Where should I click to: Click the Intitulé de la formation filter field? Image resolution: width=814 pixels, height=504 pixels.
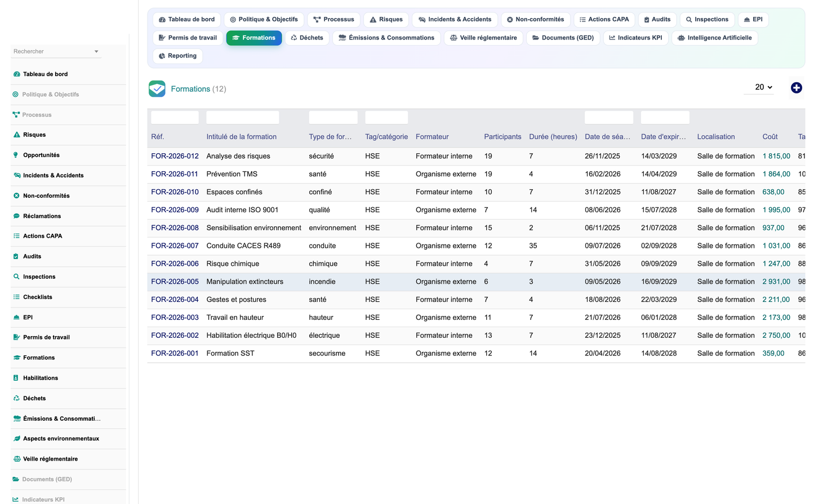point(243,118)
